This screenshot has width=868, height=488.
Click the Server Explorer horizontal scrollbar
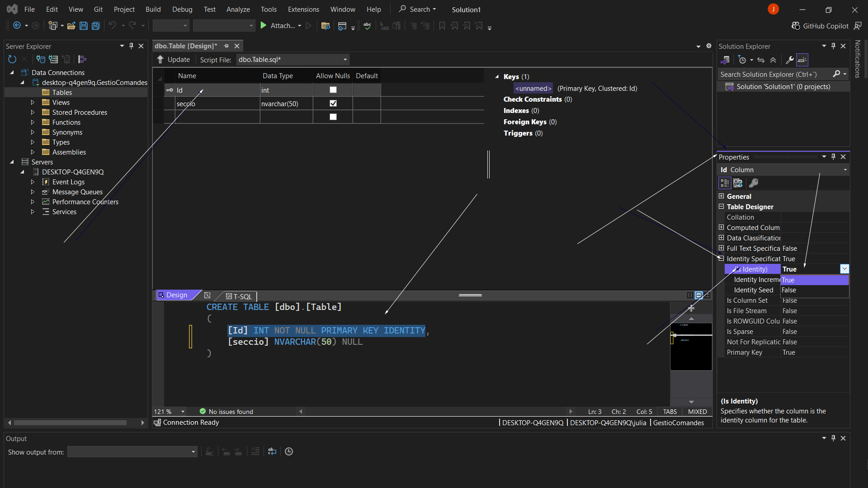click(x=70, y=423)
